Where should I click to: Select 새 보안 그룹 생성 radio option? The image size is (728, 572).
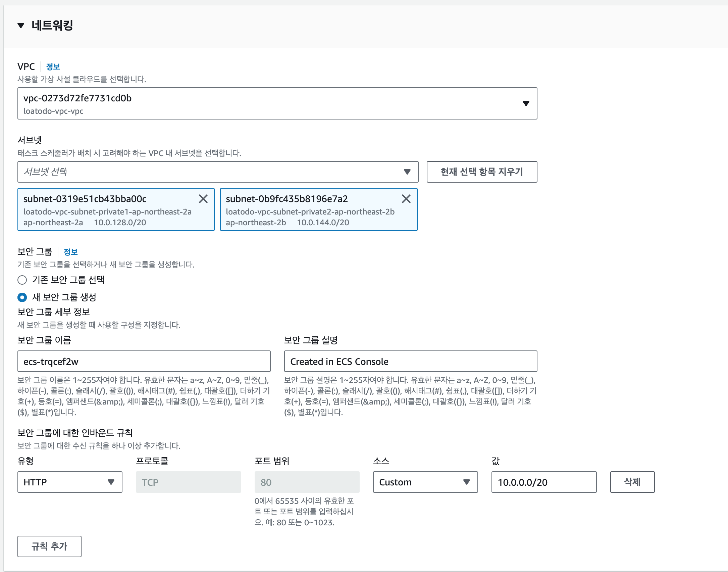click(x=22, y=297)
